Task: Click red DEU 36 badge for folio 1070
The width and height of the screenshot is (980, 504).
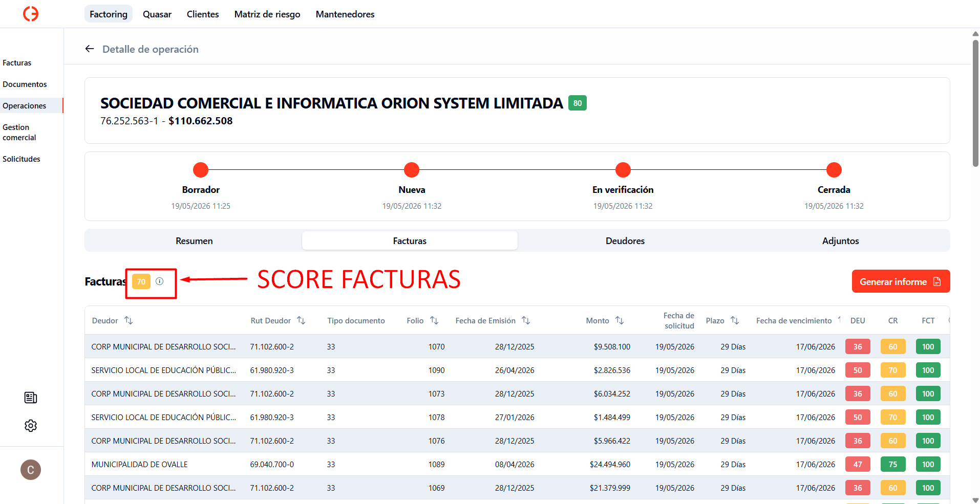Action: coord(858,346)
